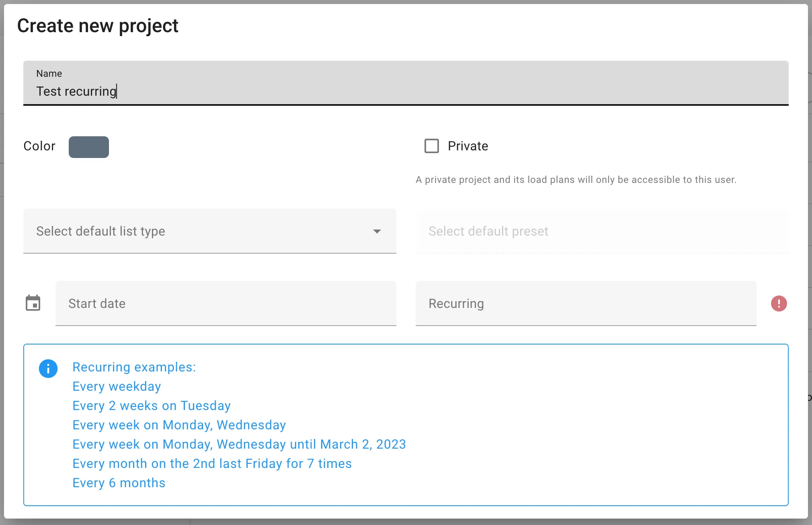812x525 pixels.
Task: Open the calendar date picker icon
Action: coord(34,303)
